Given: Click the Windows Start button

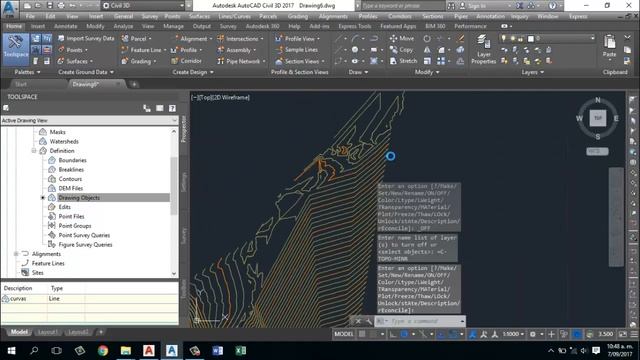Looking at the screenshot, I should point(11,351).
